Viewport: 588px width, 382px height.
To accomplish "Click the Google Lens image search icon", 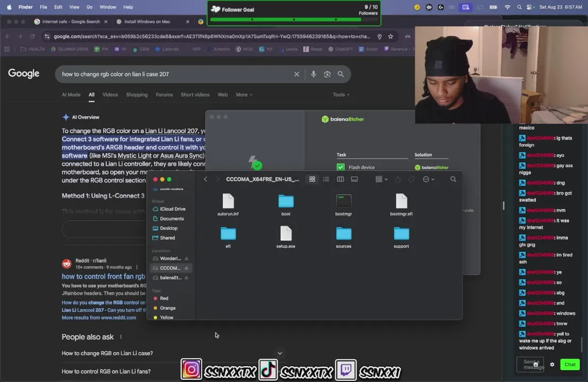I will pos(327,74).
